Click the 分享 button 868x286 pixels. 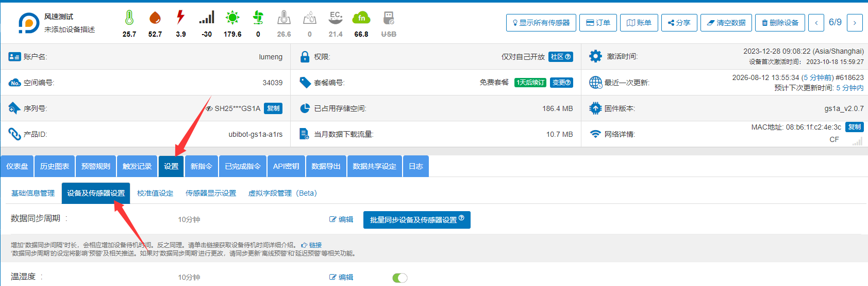679,23
